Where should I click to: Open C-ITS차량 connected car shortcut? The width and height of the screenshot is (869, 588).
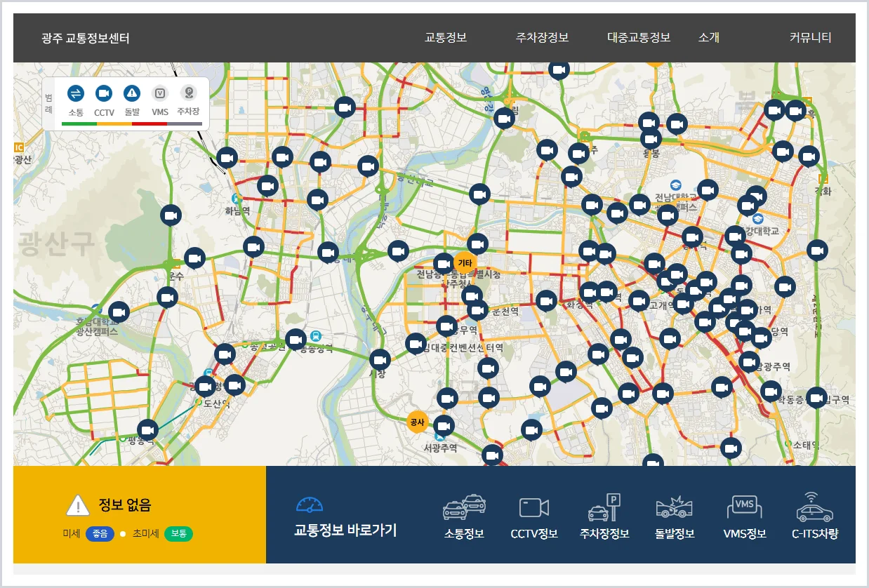point(815,517)
